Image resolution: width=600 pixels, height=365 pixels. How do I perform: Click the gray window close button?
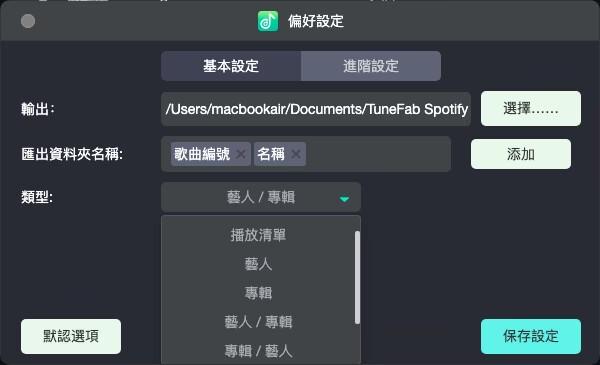pyautogui.click(x=28, y=21)
